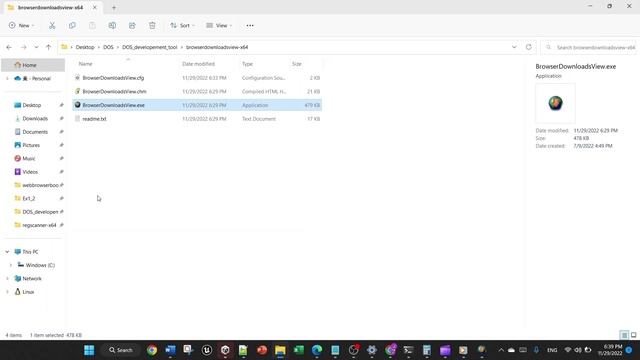Click the Rename icon in toolbar
This screenshot has height=360, width=640.
112,25
